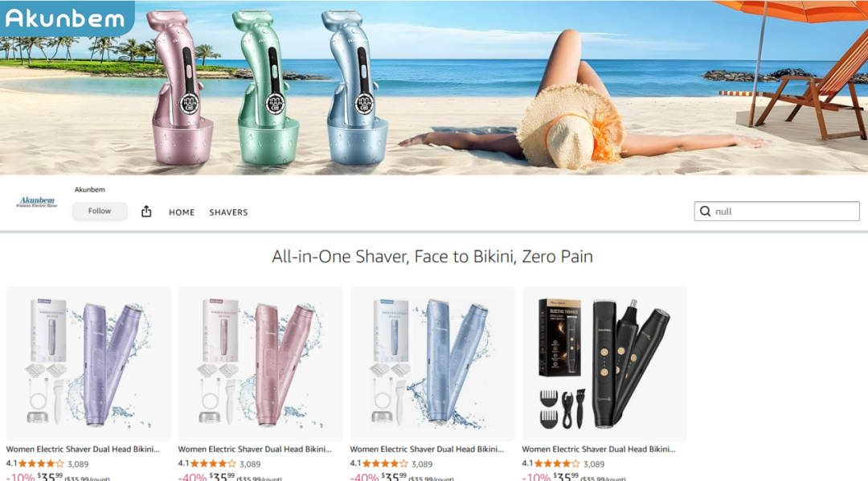Open fourth Women Electric Shaver title link
This screenshot has height=481, width=868.
pos(599,450)
